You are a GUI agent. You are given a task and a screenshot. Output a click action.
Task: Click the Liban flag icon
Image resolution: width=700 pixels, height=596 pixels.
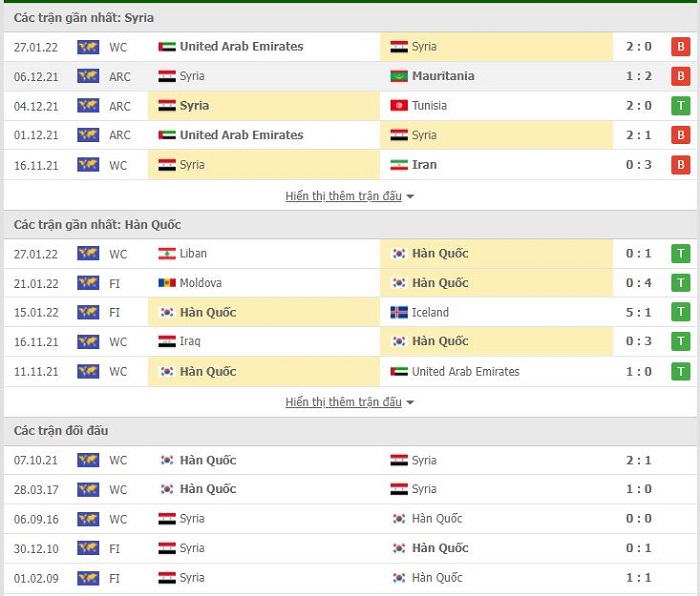(x=167, y=254)
